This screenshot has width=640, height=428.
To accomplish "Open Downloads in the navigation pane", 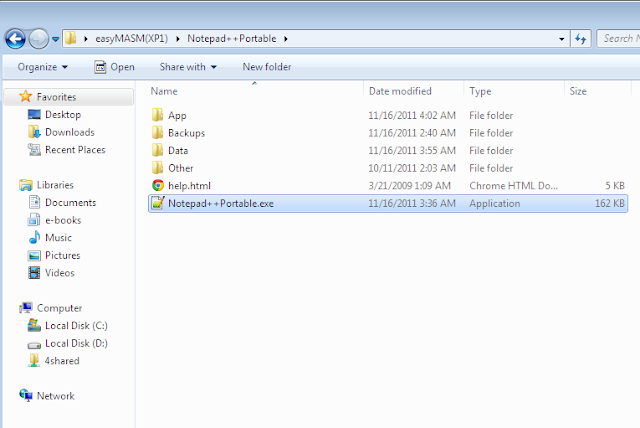I will pyautogui.click(x=70, y=132).
